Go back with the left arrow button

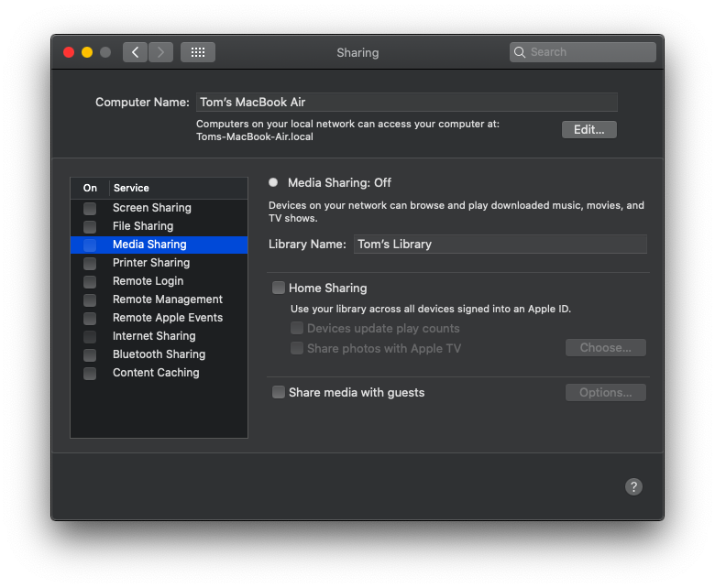135,52
